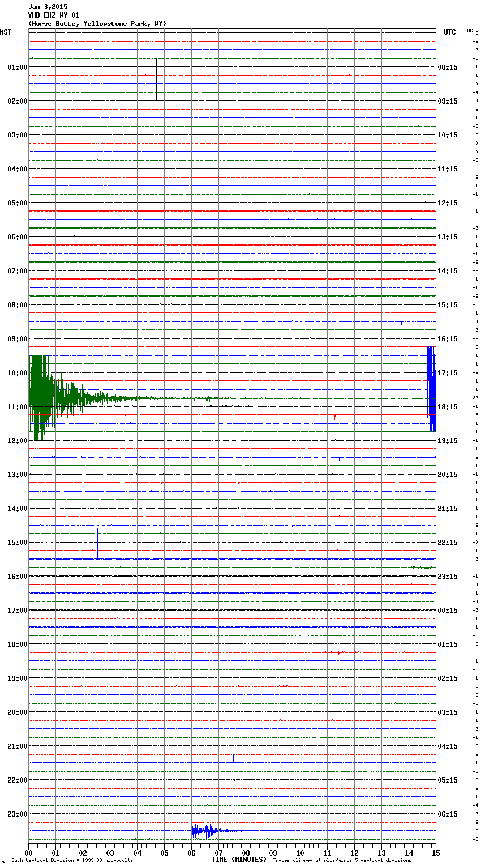Select the 06:00 MST time label
481x868 pixels.
coord(18,237)
